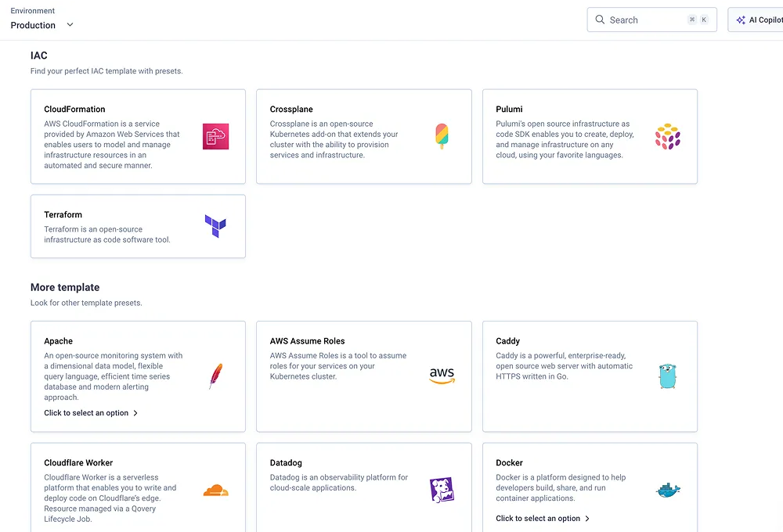Select the Terraform card title
Image resolution: width=783 pixels, height=532 pixels.
(x=63, y=214)
